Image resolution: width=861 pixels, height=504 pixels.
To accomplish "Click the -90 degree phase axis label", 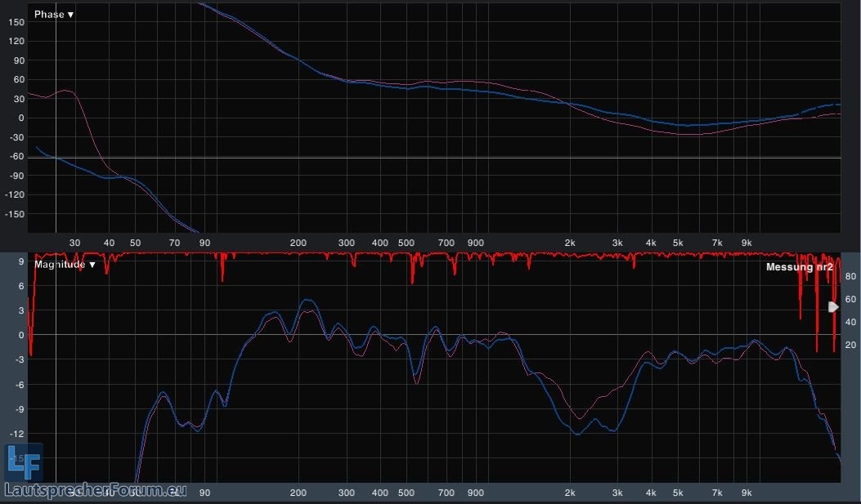I will 16,176.
